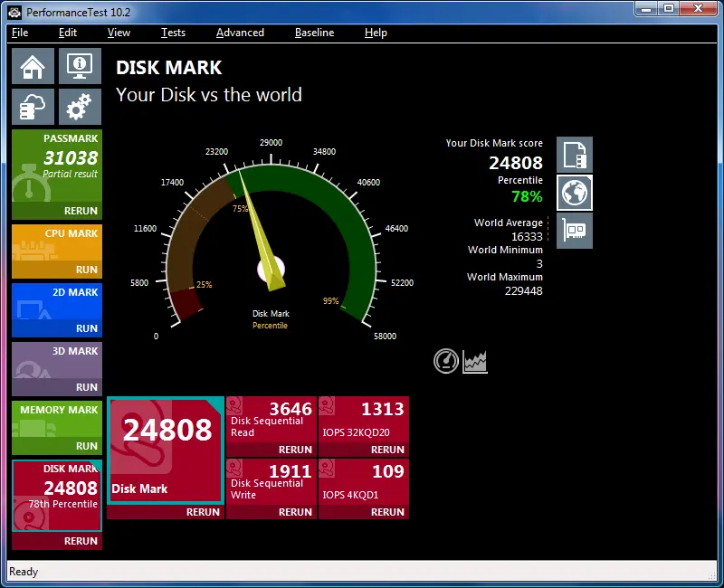Image resolution: width=724 pixels, height=588 pixels.
Task: Close the PerformanceTest window
Action: (x=698, y=9)
